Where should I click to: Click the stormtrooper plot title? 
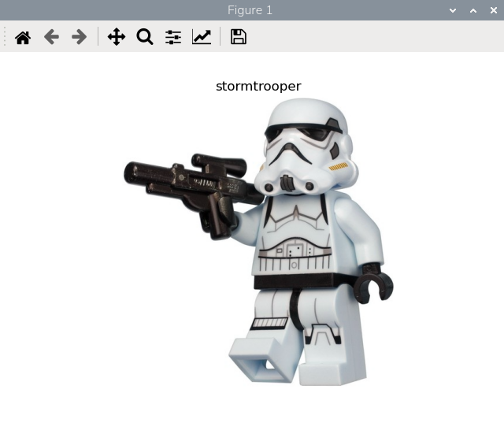pos(258,87)
